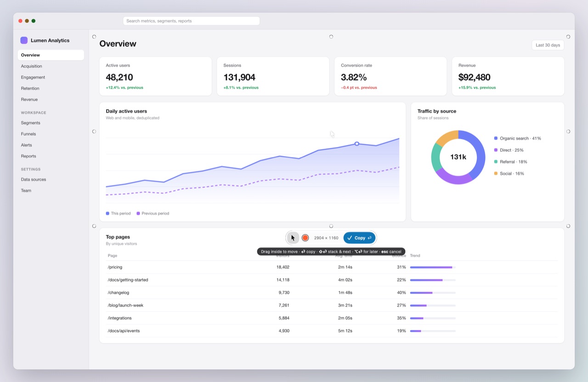The height and width of the screenshot is (382, 588).
Task: Click the blue Copy button
Action: [x=359, y=238]
